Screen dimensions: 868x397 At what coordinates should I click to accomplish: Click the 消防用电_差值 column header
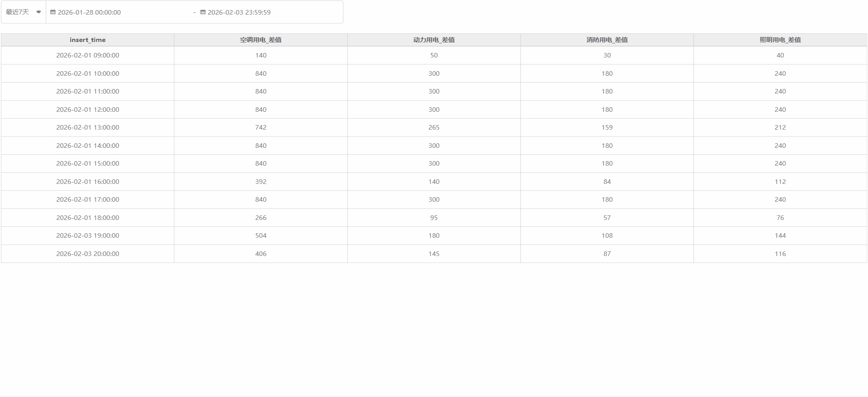(607, 40)
